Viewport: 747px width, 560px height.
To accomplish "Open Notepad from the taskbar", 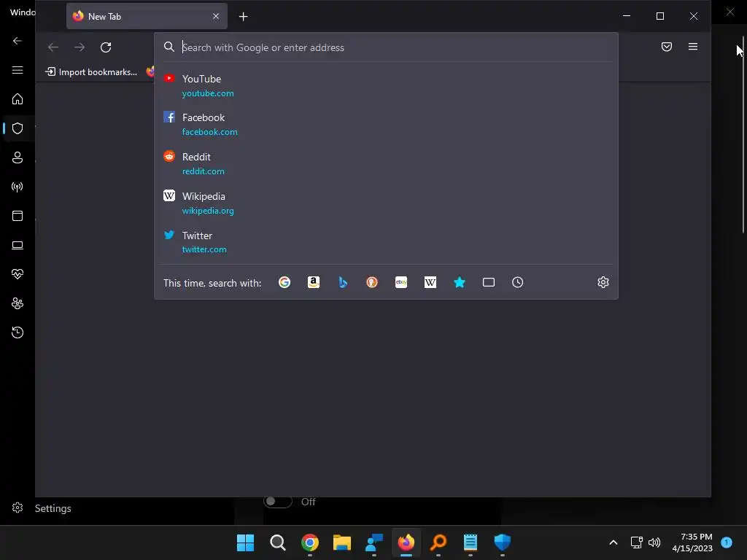I will point(471,542).
